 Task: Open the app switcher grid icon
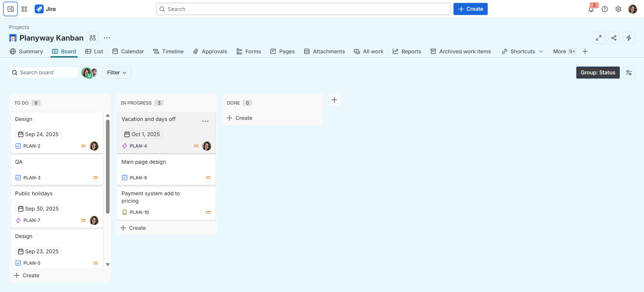[24, 9]
